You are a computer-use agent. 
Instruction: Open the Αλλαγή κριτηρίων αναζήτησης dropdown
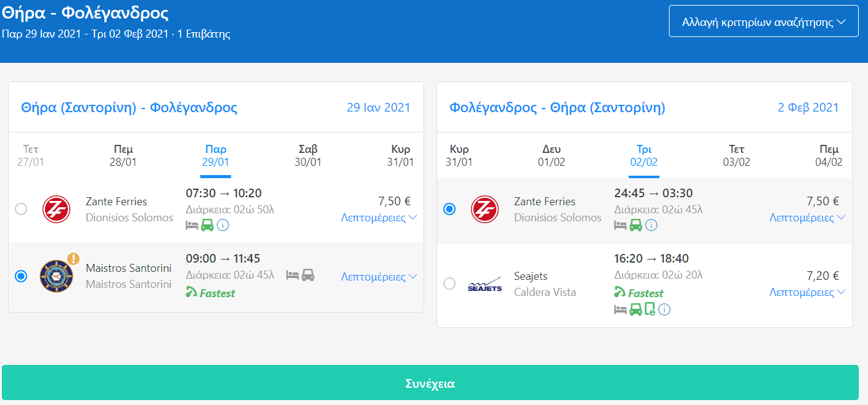763,22
